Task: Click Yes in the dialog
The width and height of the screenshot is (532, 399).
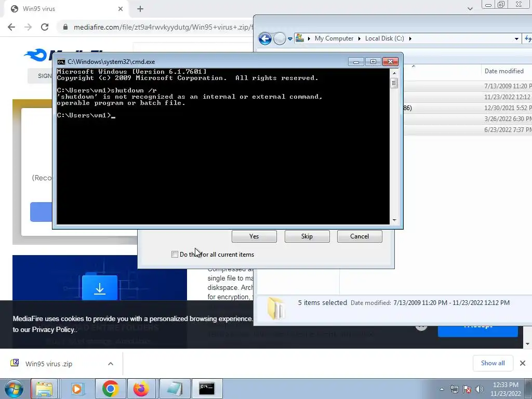Action: coord(254,236)
